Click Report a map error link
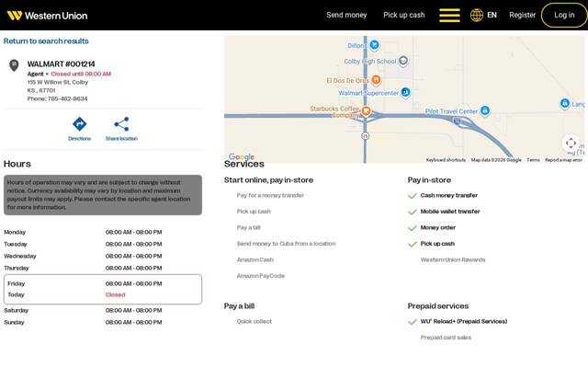588x368 pixels. (x=563, y=160)
